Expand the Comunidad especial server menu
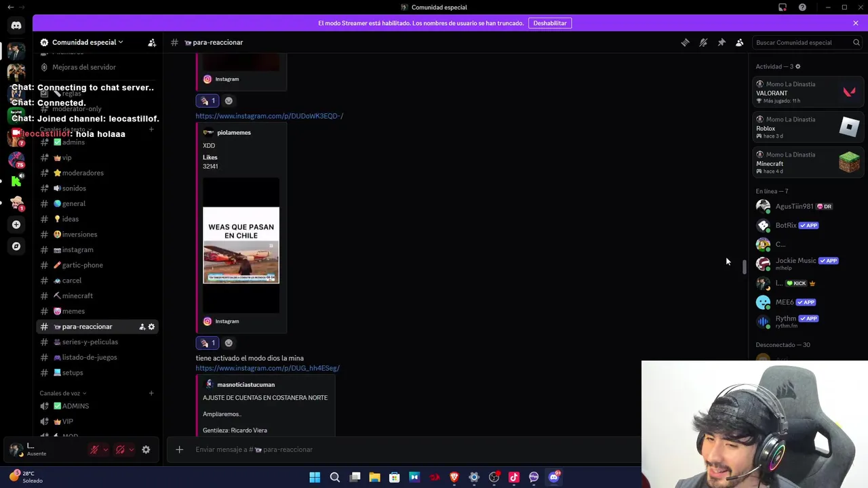868x488 pixels. click(x=87, y=42)
